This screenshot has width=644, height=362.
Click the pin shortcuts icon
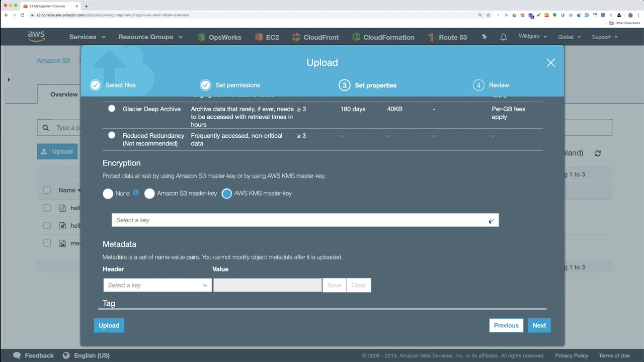(x=484, y=37)
